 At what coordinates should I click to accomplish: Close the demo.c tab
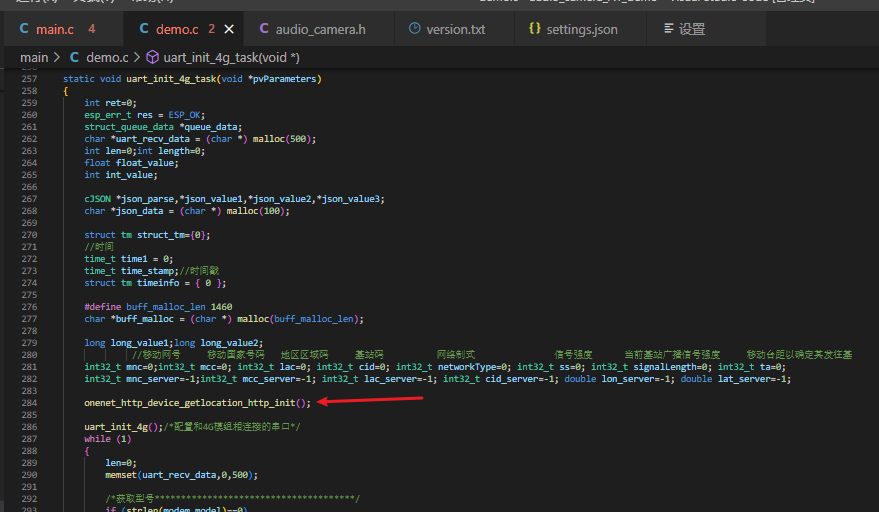[x=229, y=29]
